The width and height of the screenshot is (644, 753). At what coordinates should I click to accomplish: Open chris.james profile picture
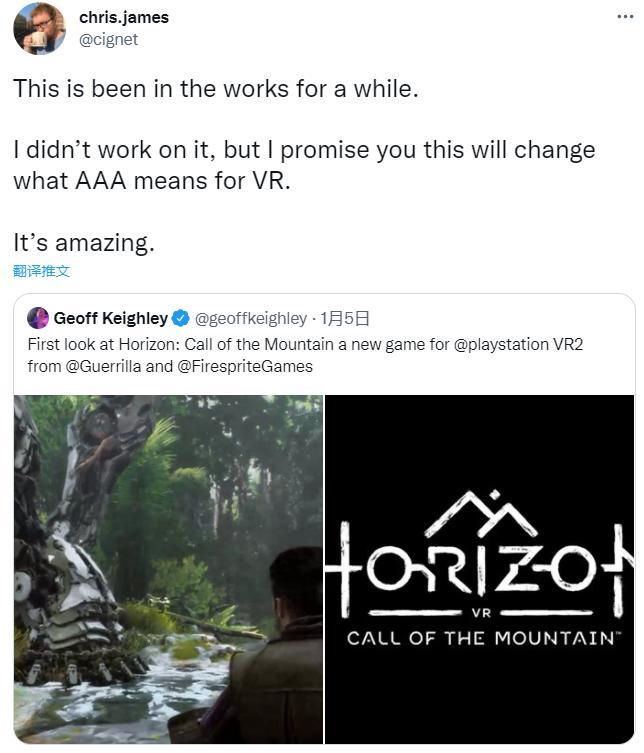point(39,28)
